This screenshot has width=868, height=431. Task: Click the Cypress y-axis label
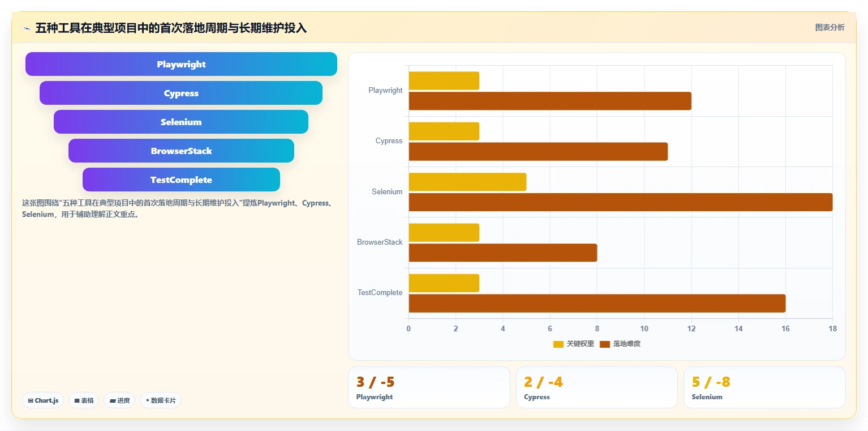389,141
